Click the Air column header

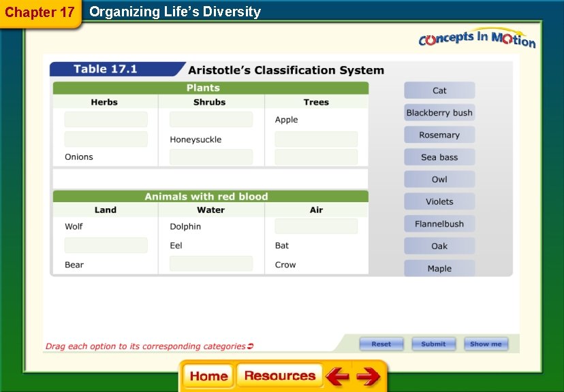click(316, 210)
